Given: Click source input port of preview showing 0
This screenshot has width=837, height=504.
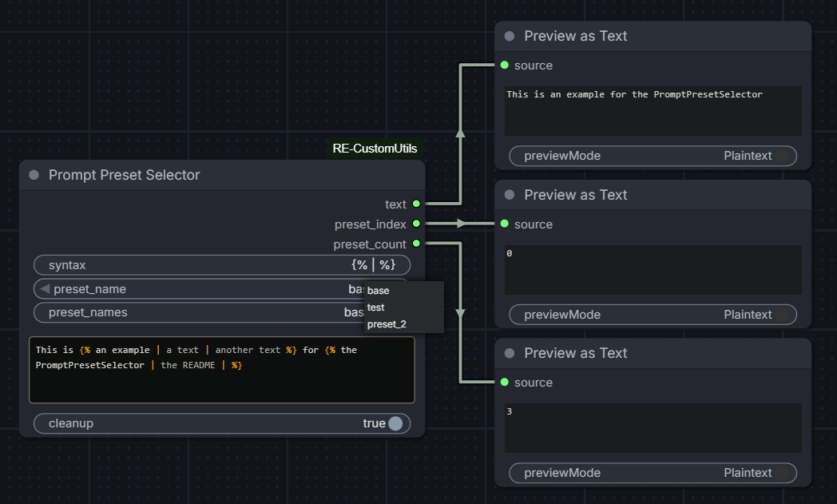Looking at the screenshot, I should (x=505, y=224).
